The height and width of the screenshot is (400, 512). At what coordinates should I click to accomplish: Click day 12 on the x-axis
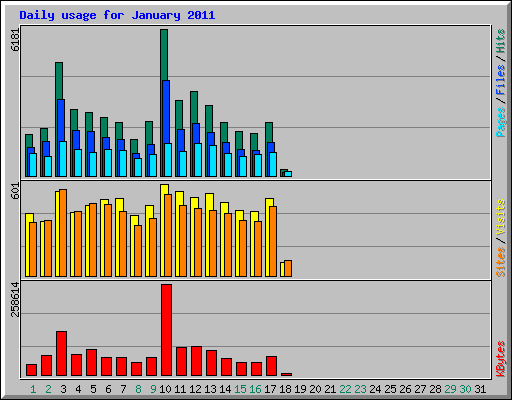point(195,389)
